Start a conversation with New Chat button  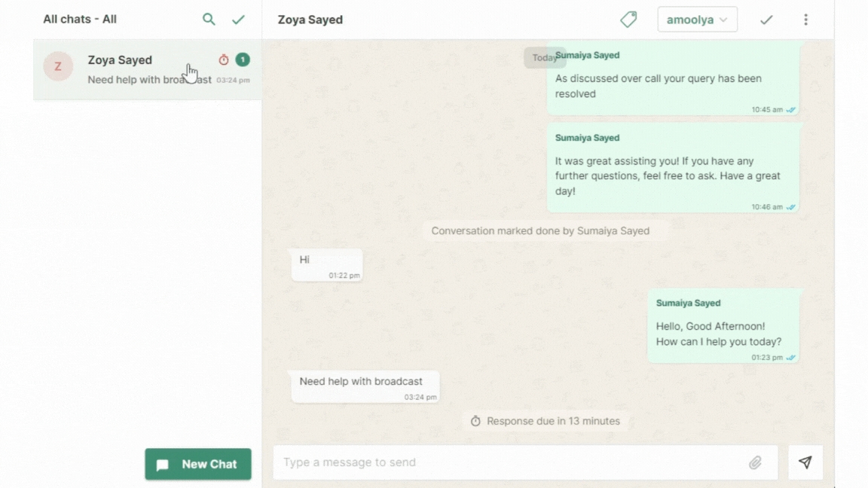[x=198, y=464]
